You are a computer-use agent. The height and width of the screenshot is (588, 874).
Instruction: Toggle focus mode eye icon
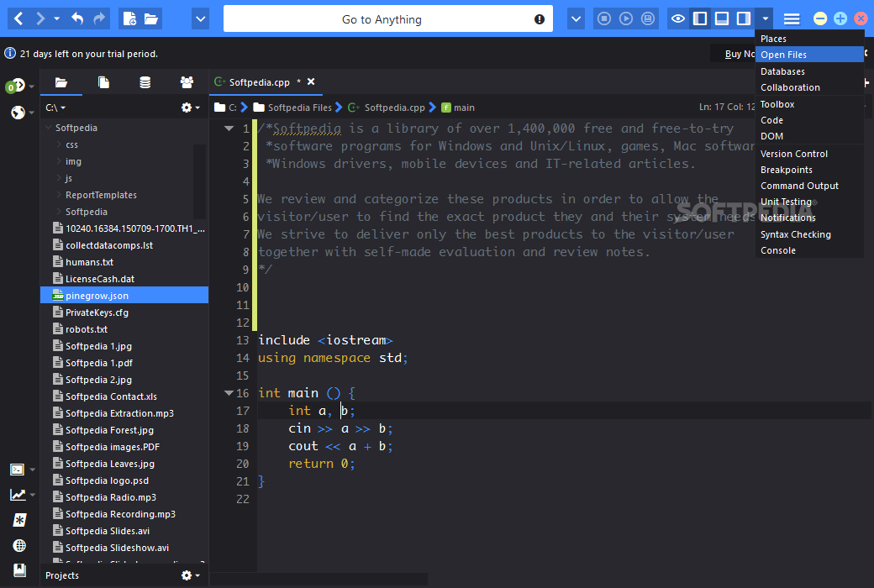coord(678,19)
